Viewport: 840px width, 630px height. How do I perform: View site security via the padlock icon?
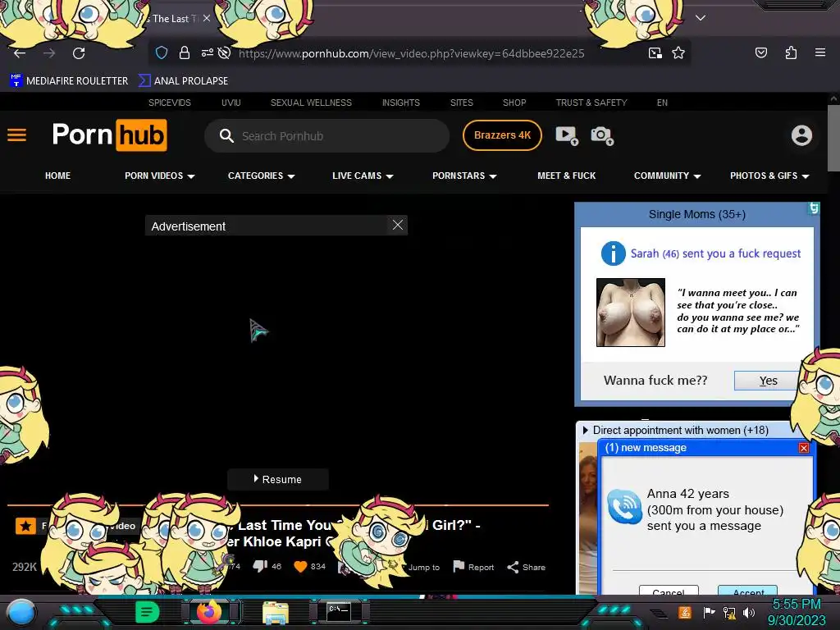(185, 53)
